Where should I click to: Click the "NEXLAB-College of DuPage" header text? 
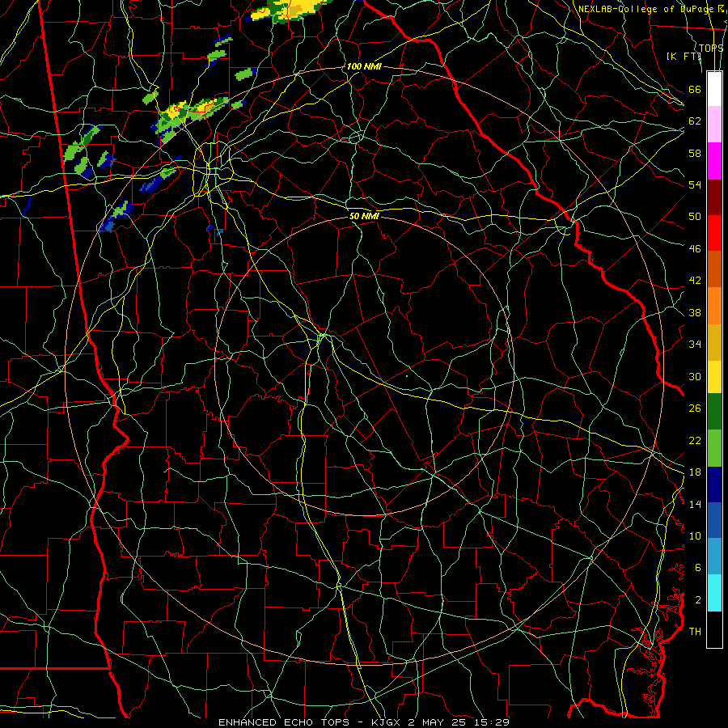click(646, 9)
